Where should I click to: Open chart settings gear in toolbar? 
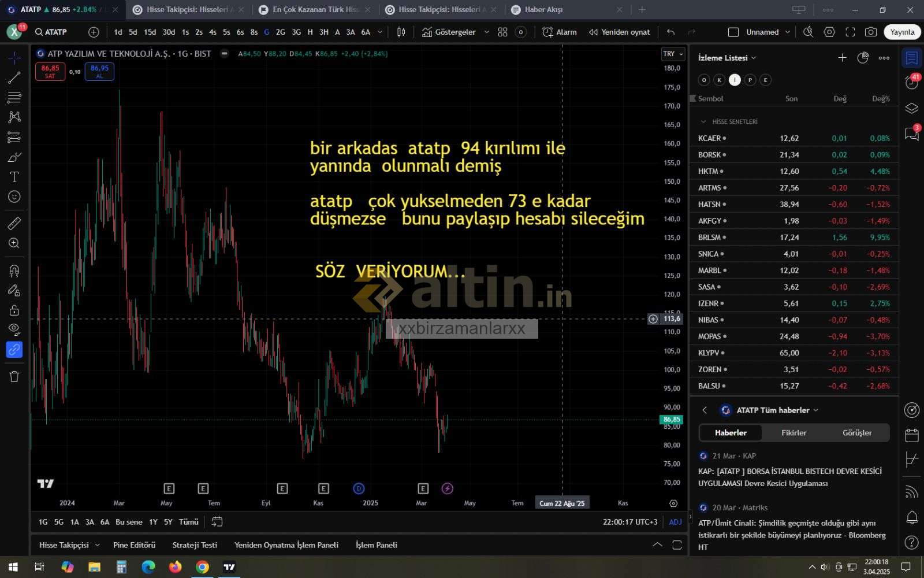pyautogui.click(x=829, y=32)
